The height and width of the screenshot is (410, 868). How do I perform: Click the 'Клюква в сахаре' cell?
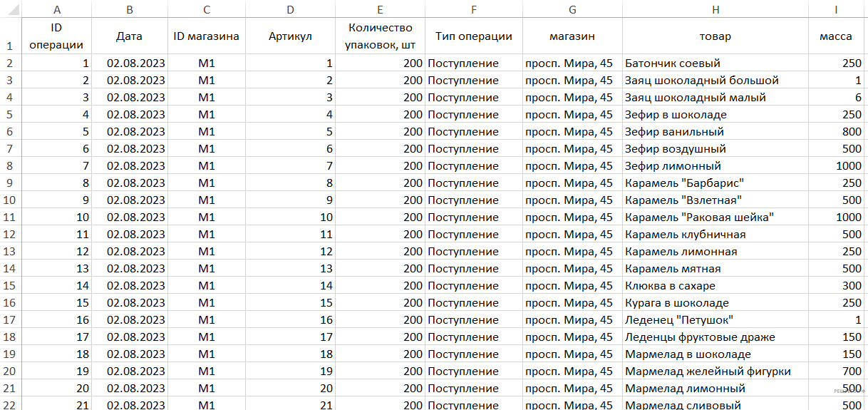tap(670, 286)
